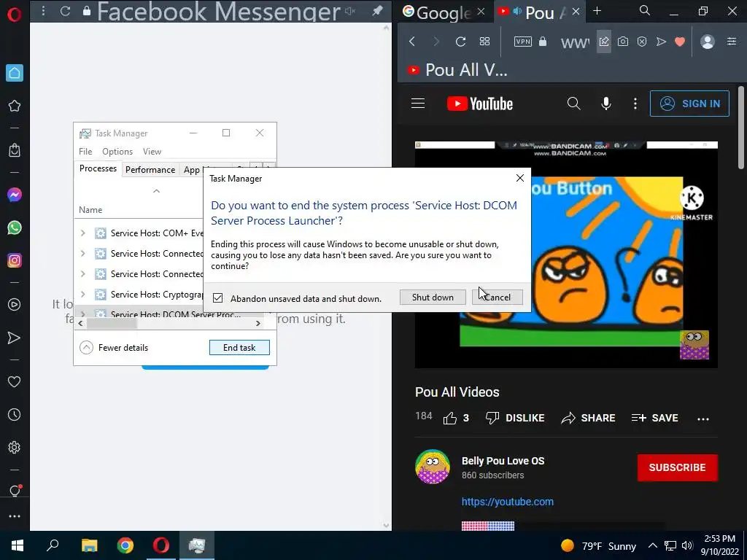Click the Shut down button in dialog
The width and height of the screenshot is (747, 560).
click(433, 297)
